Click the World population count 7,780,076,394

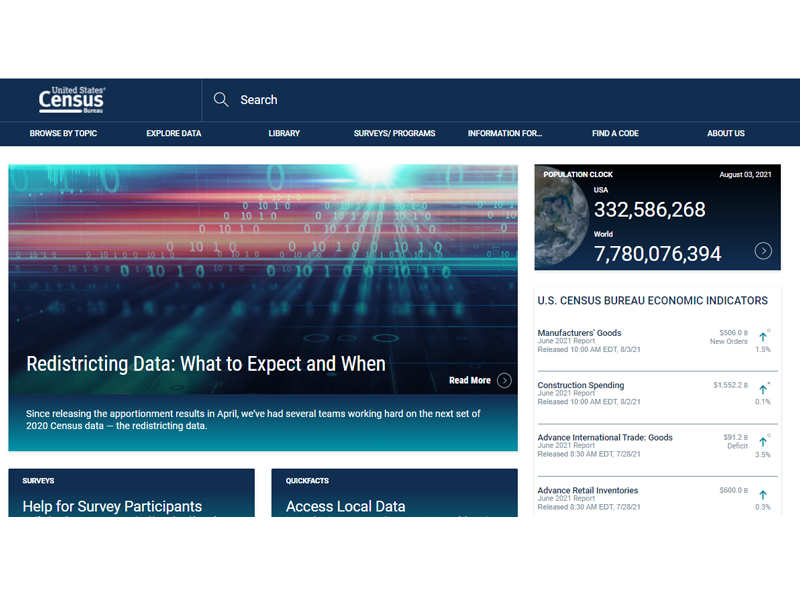(658, 254)
